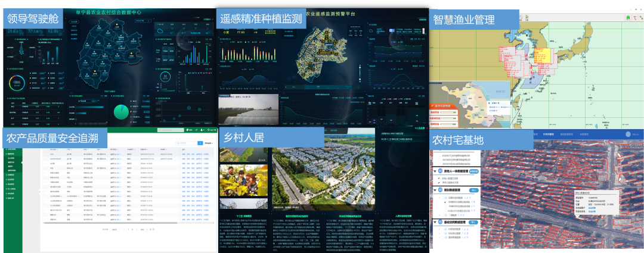Go to page 2 in the table pagination
The height and width of the screenshot is (253, 644).
132,230
